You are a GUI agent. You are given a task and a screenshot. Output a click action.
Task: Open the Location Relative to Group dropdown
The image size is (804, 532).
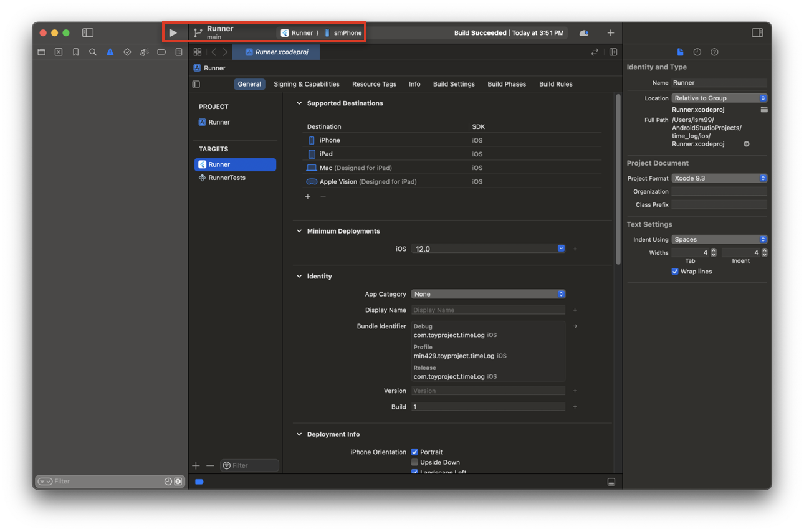(719, 98)
